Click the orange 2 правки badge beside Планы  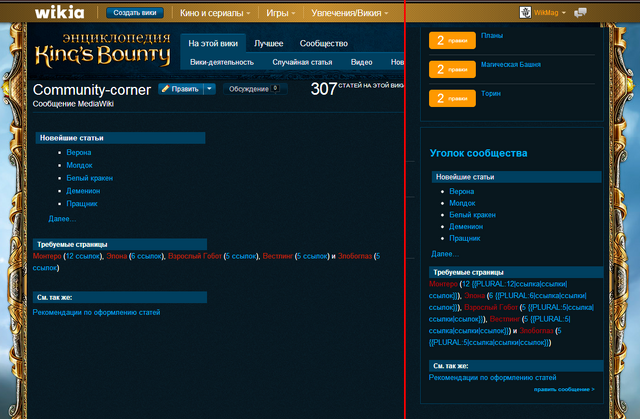pos(452,40)
